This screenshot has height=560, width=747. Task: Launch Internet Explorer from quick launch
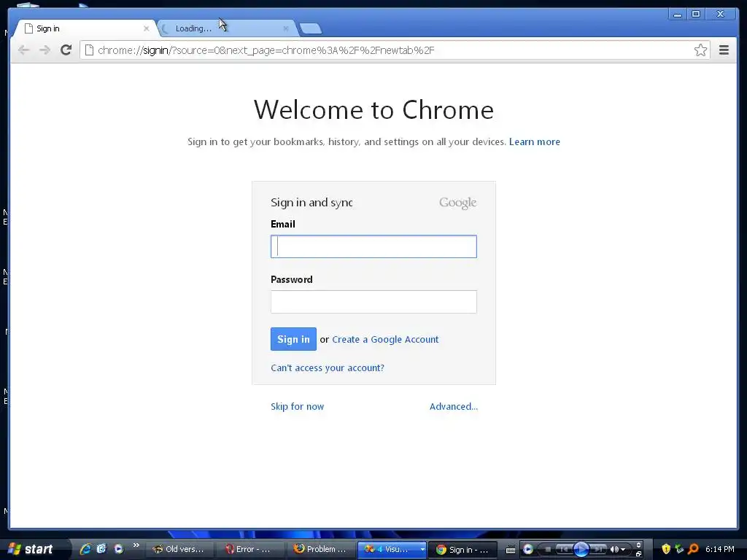point(86,549)
